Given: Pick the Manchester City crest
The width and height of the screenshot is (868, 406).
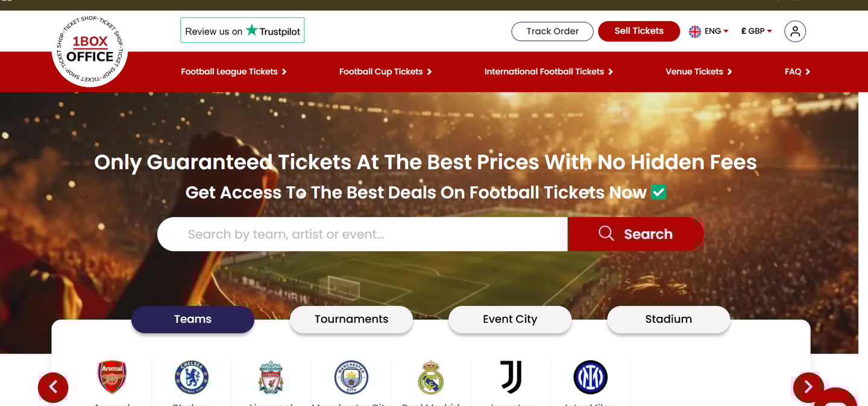Looking at the screenshot, I should [351, 377].
